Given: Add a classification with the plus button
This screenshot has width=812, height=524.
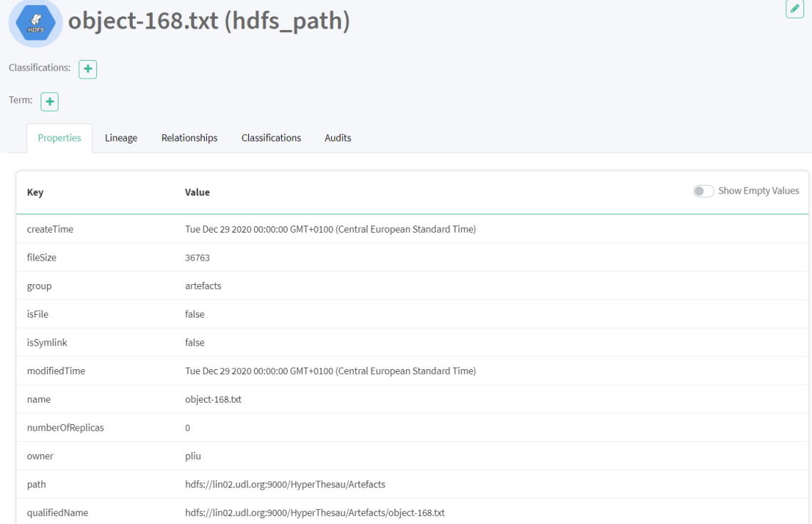Looking at the screenshot, I should pyautogui.click(x=88, y=69).
